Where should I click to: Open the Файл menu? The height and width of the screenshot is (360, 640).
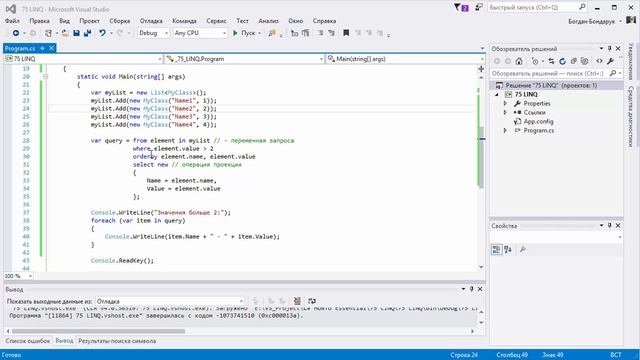point(12,21)
